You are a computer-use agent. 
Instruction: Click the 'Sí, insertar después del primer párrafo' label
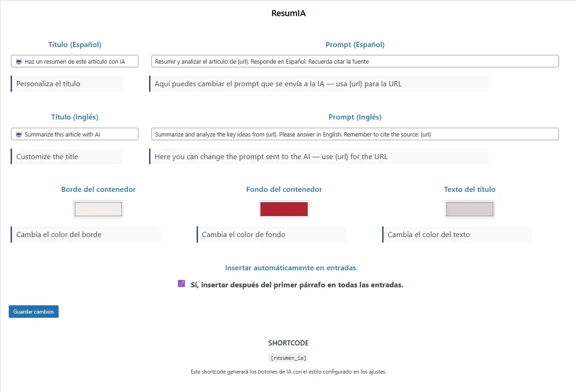(x=297, y=285)
